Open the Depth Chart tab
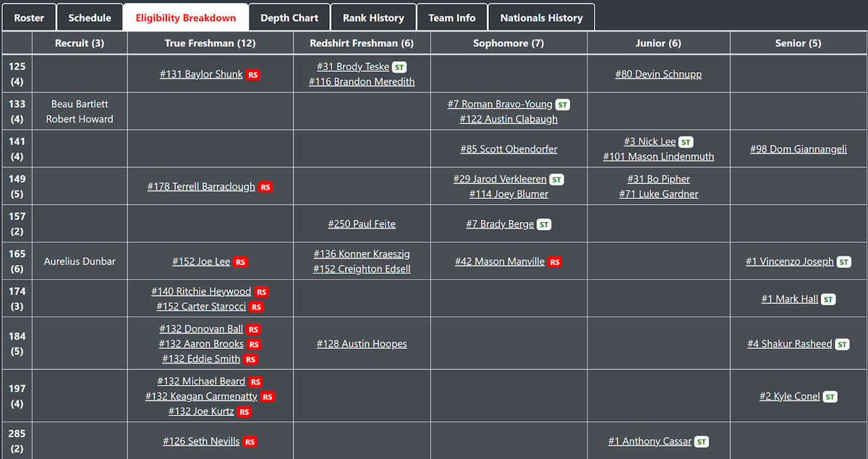Screen dimensions: 868x459 point(289,17)
